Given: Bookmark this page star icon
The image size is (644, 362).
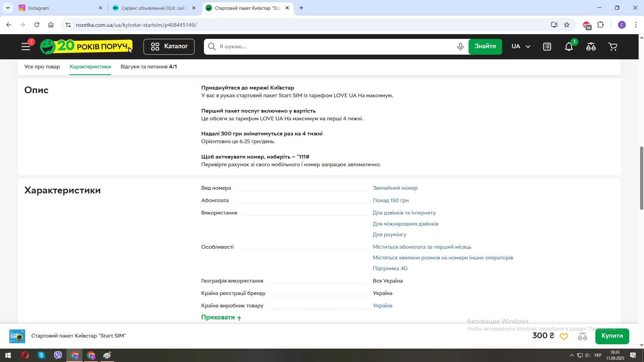Looking at the screenshot, I should [567, 25].
